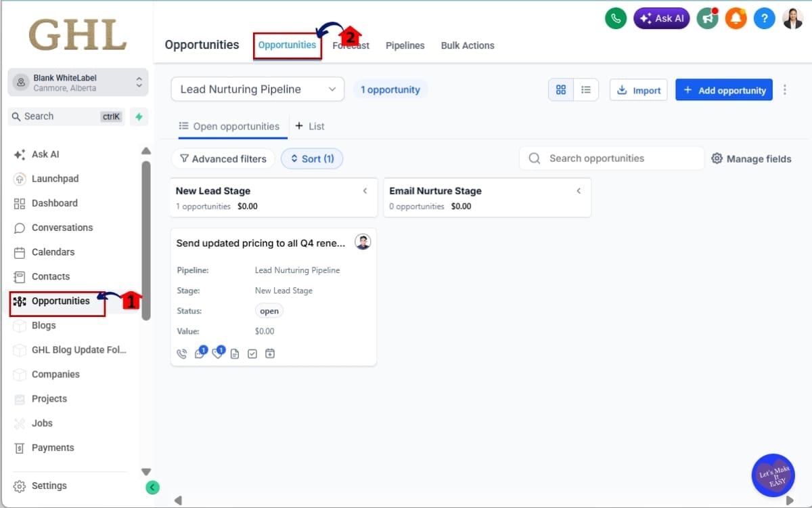Open Projects in sidebar
The width and height of the screenshot is (812, 508).
[x=49, y=398]
